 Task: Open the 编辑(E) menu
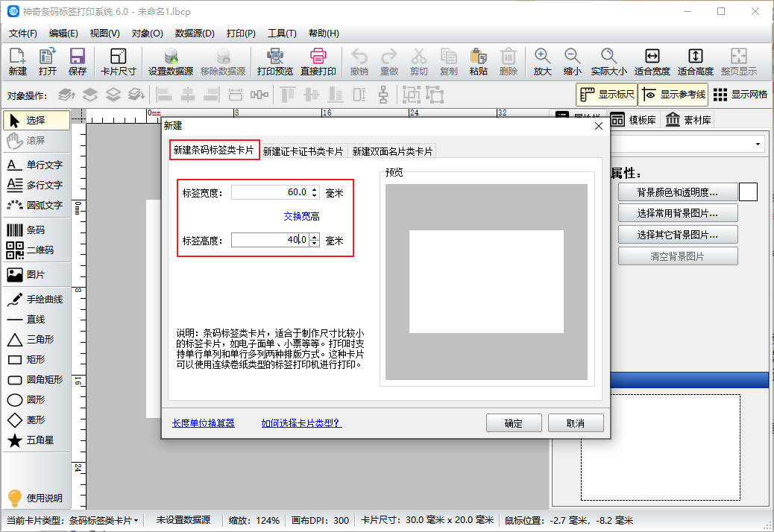click(63, 34)
